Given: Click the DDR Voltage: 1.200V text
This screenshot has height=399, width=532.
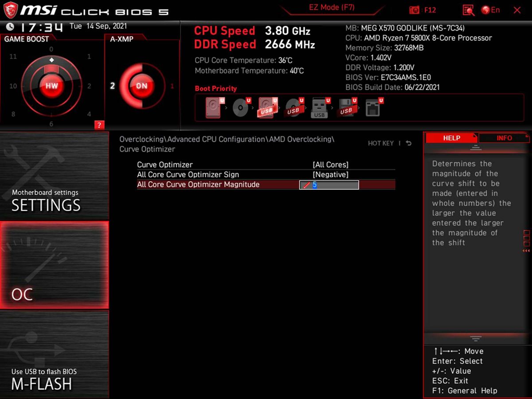Looking at the screenshot, I should pos(379,68).
